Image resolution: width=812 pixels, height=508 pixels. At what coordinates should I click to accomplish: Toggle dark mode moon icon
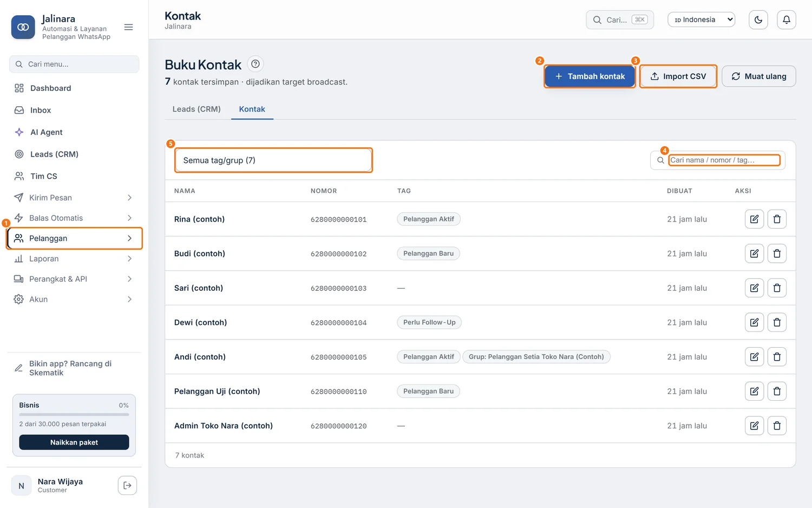pyautogui.click(x=758, y=20)
